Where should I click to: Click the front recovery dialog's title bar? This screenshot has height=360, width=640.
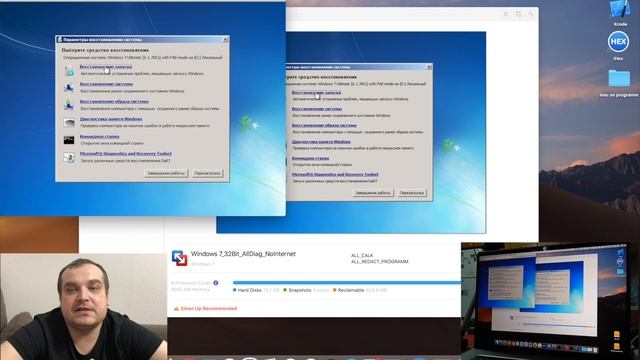[x=141, y=40]
